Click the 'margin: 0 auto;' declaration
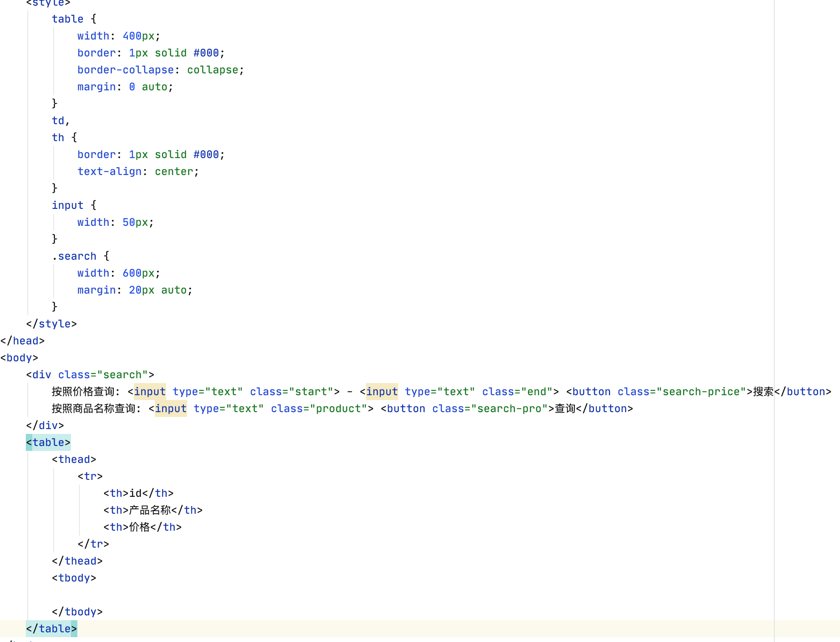 coord(125,87)
